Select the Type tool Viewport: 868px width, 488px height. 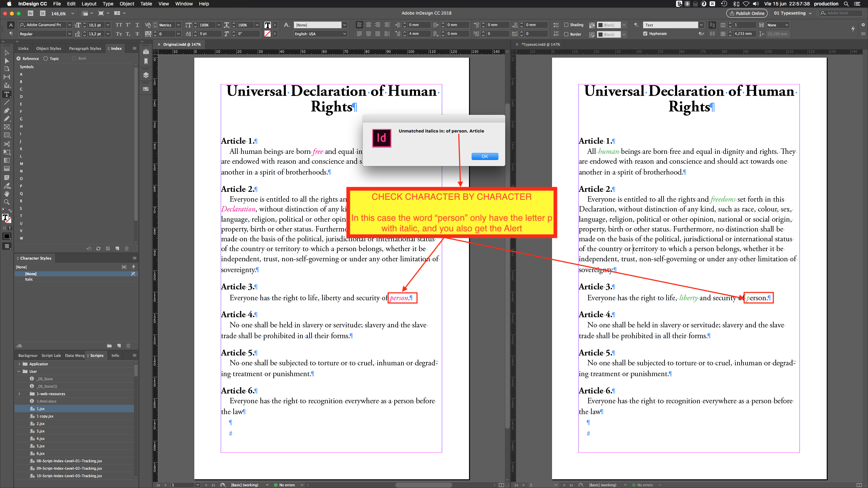[x=6, y=94]
